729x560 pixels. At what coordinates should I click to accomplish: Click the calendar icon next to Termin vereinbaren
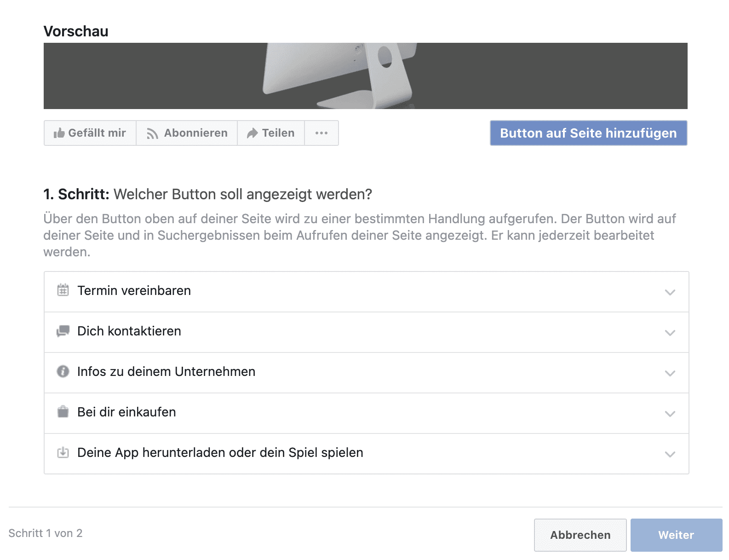point(63,290)
